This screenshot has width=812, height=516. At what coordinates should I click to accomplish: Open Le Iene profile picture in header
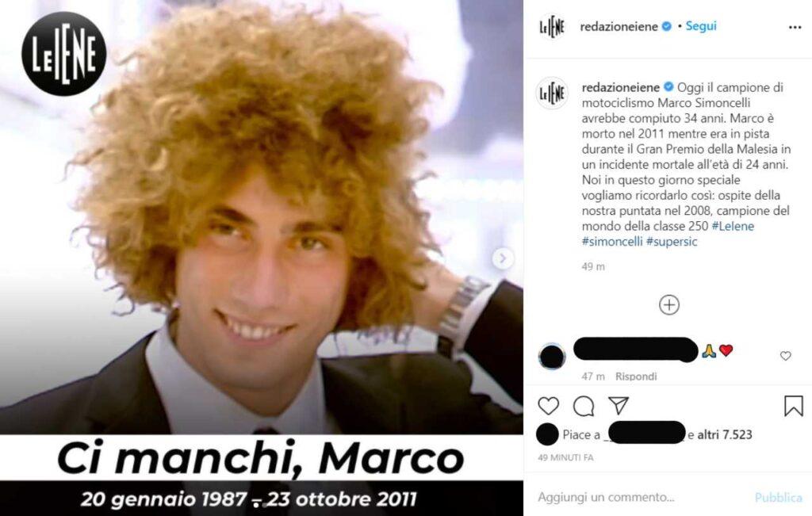pyautogui.click(x=552, y=26)
